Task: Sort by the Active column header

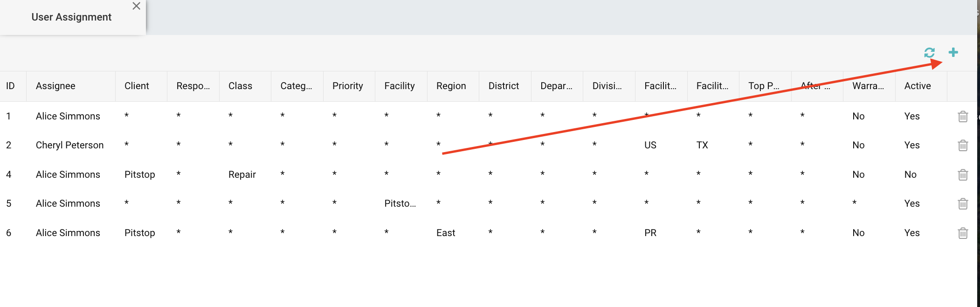Action: pyautogui.click(x=917, y=86)
